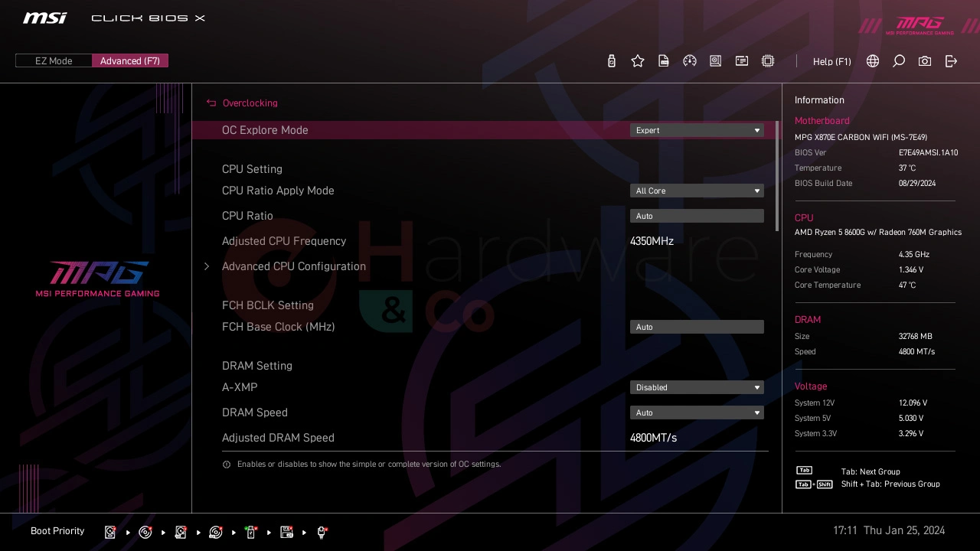Select the CPU Ratio Apply Mode label

click(x=278, y=191)
